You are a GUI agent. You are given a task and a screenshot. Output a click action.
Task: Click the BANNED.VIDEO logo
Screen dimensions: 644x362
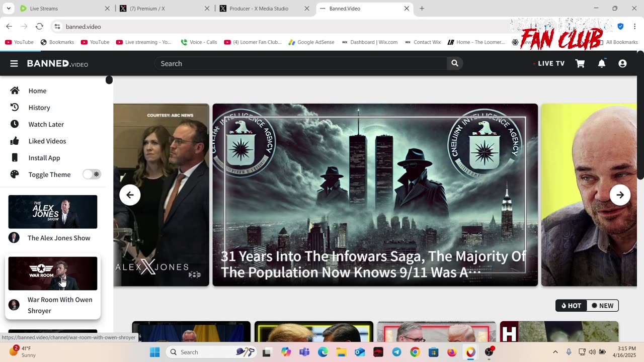(x=57, y=63)
